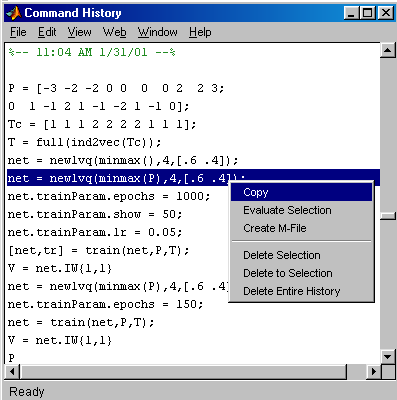
Task: Select the timestamp line 11:04 AM 1/31/01
Action: [x=92, y=53]
